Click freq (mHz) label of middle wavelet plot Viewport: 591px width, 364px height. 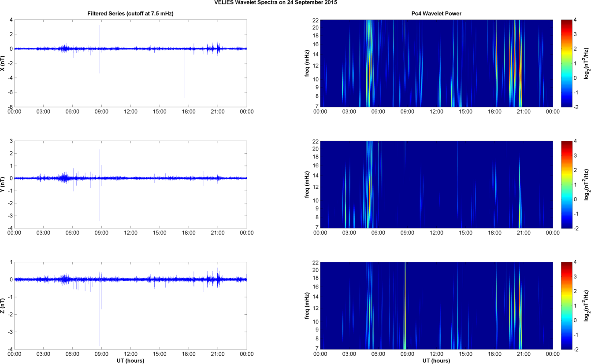307,184
